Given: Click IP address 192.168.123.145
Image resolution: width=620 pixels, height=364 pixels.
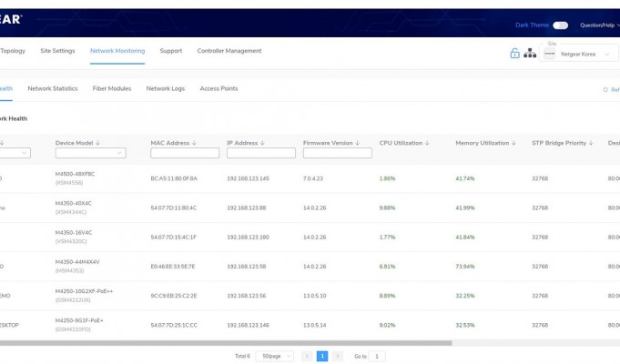Looking at the screenshot, I should tap(248, 178).
